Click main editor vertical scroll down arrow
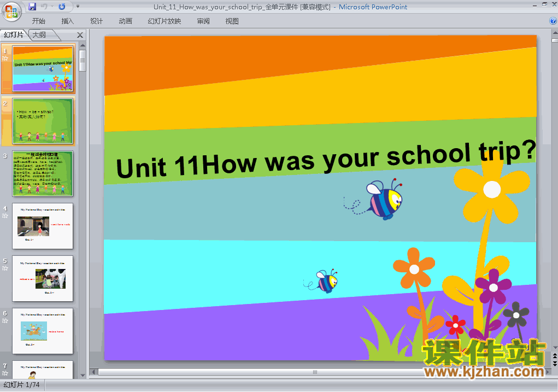 click(555, 348)
